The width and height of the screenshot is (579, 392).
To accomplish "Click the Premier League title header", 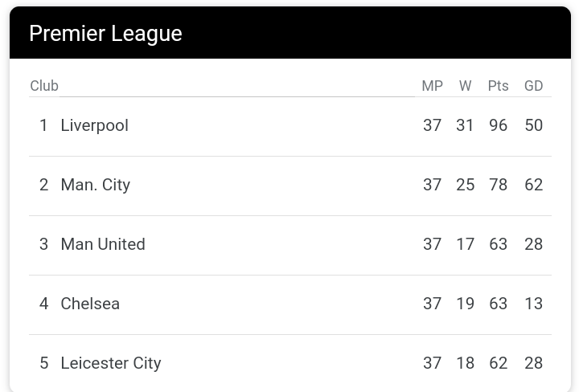I will click(x=105, y=34).
